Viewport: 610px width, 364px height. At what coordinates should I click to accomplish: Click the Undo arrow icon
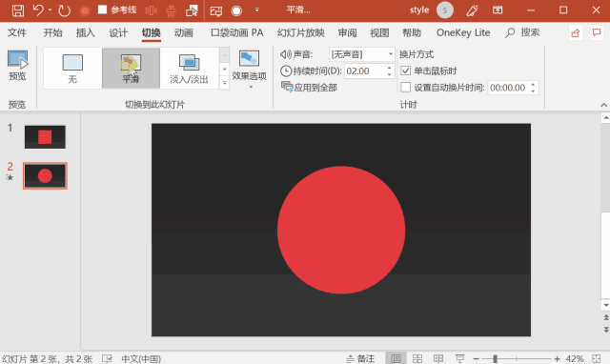pyautogui.click(x=38, y=10)
